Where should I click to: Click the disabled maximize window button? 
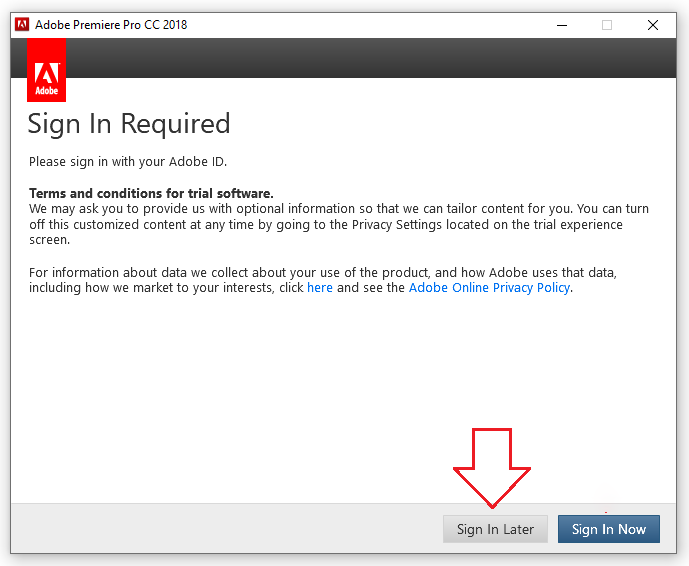click(607, 25)
